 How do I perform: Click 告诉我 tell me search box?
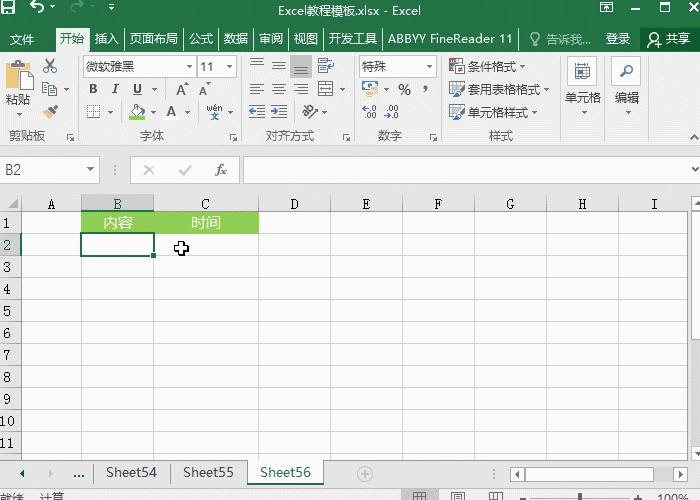(560, 39)
